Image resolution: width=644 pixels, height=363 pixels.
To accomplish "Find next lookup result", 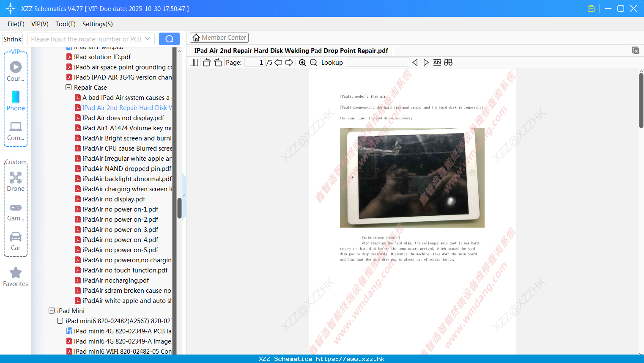I will click(426, 63).
